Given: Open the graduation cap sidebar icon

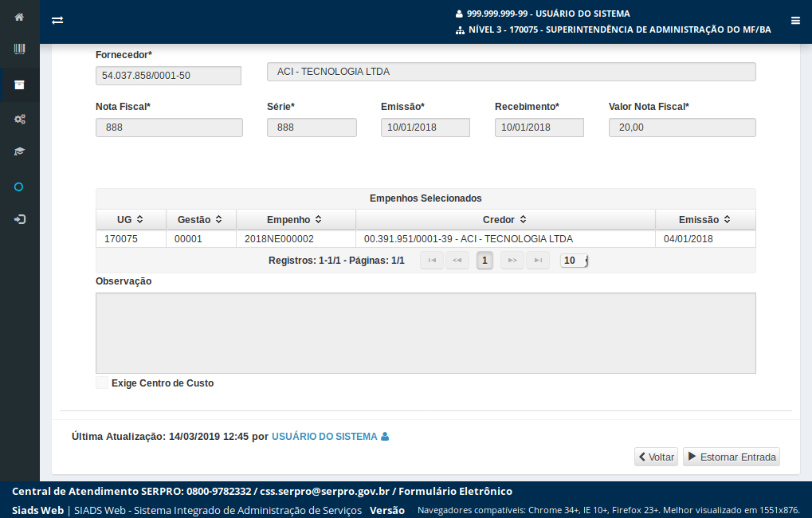Looking at the screenshot, I should click(19, 151).
